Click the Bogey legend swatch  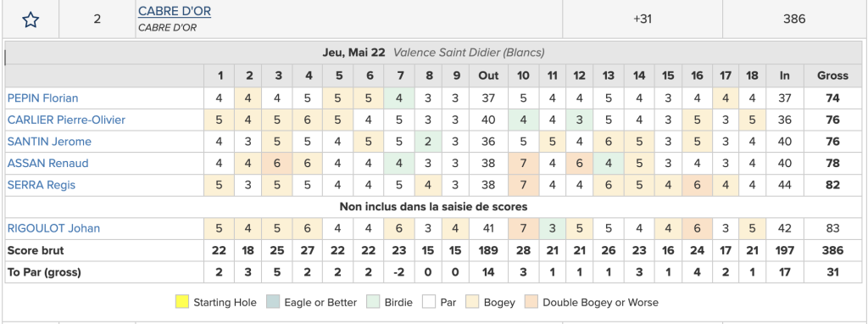[473, 303]
